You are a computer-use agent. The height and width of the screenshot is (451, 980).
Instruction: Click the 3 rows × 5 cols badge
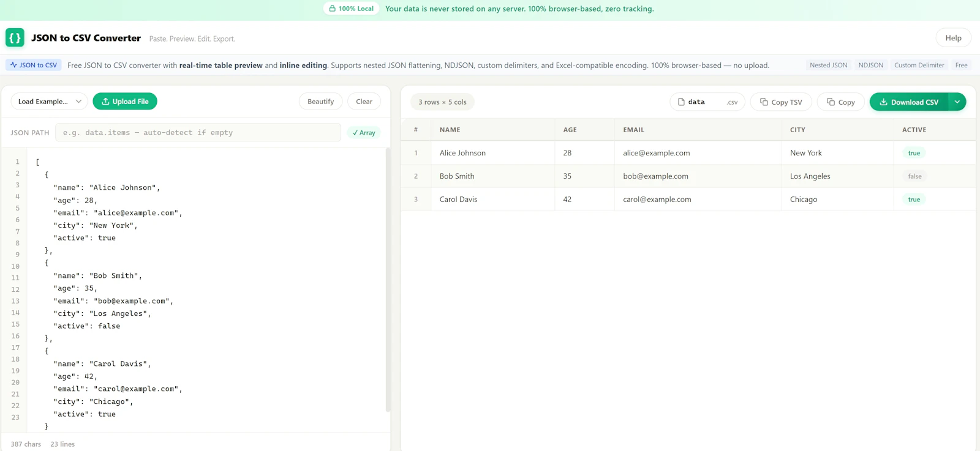pyautogui.click(x=442, y=102)
